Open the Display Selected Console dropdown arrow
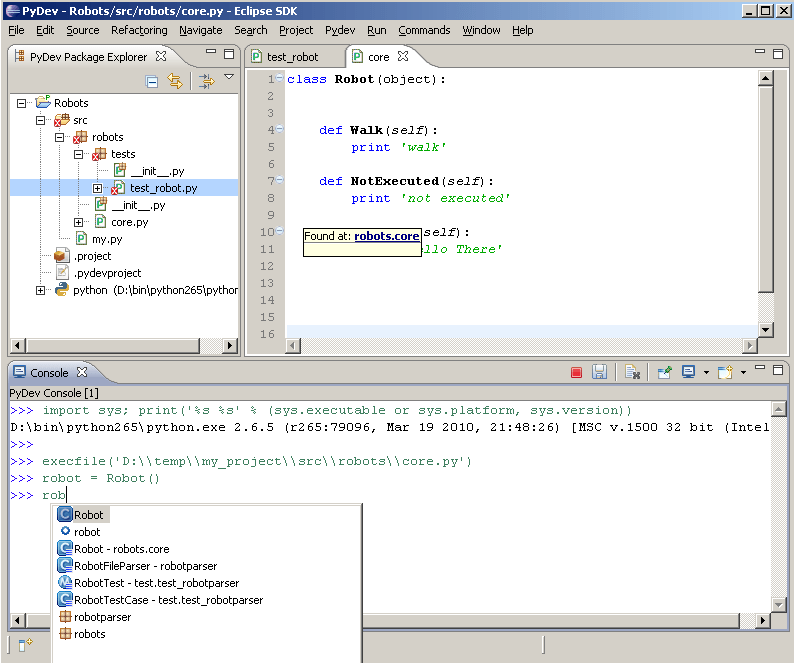The height and width of the screenshot is (663, 794). pos(706,373)
